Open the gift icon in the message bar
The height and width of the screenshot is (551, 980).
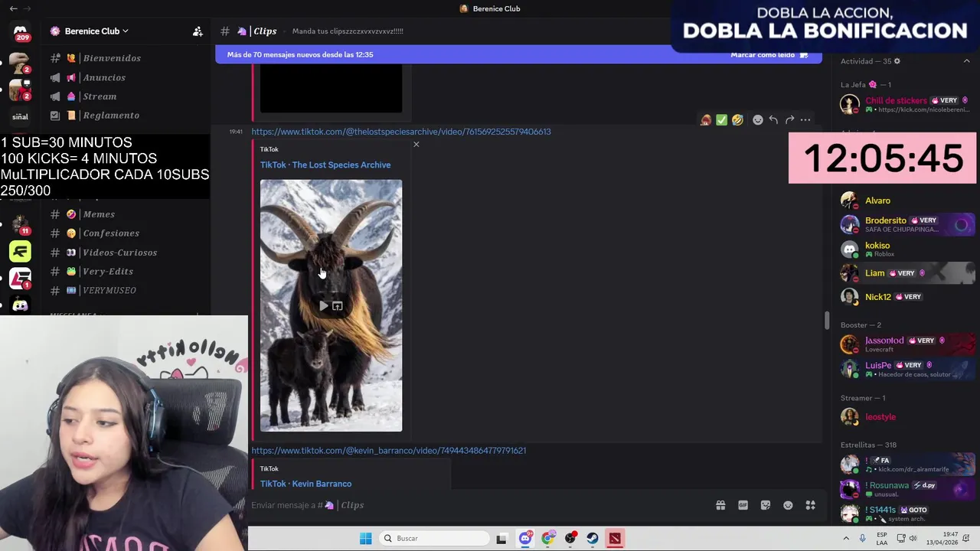tap(720, 505)
